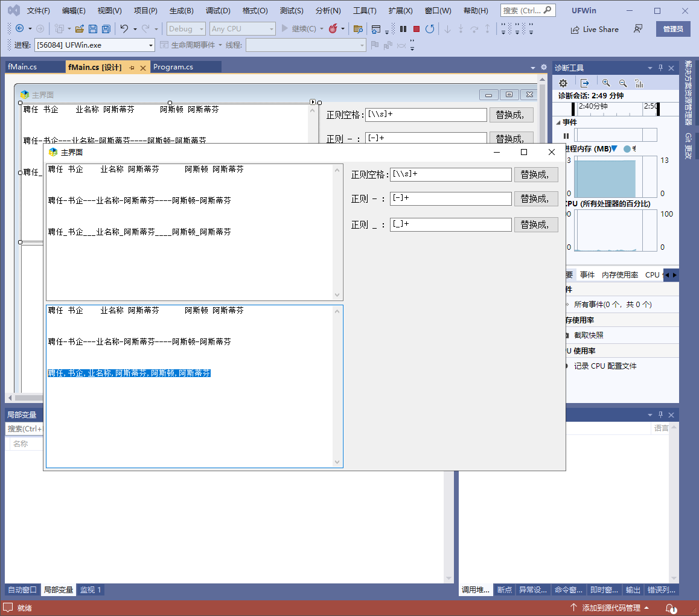699x616 pixels.
Task: Open the 断点 tab at bottom
Action: (504, 589)
